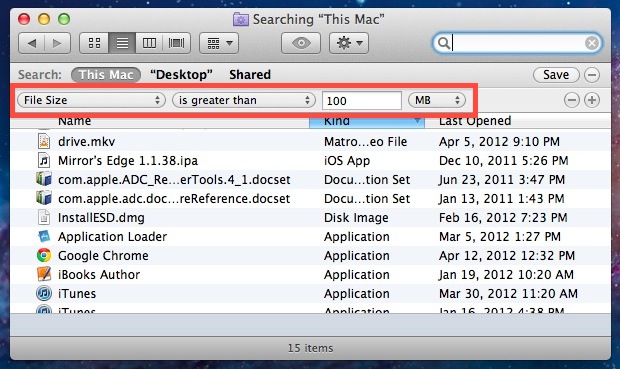Select the This Mac search scope
The height and width of the screenshot is (369, 620).
pyautogui.click(x=106, y=75)
